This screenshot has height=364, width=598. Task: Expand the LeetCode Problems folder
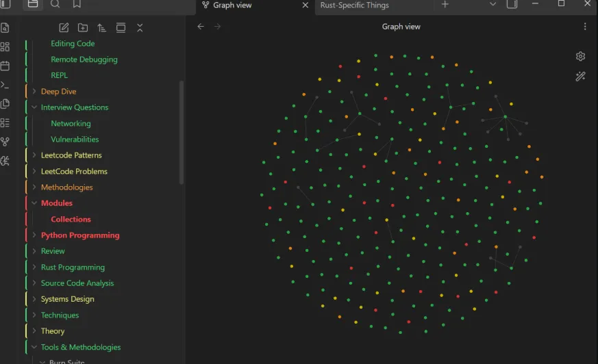[x=34, y=171]
